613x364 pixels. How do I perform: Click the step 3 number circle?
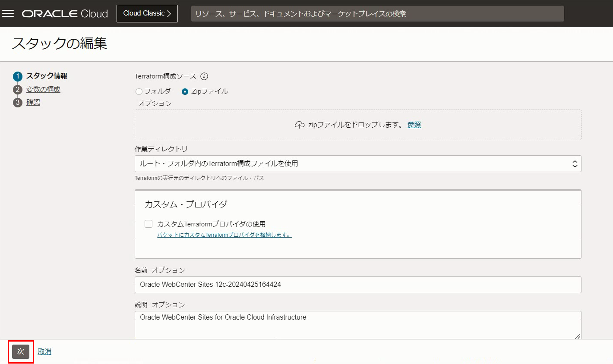(18, 102)
